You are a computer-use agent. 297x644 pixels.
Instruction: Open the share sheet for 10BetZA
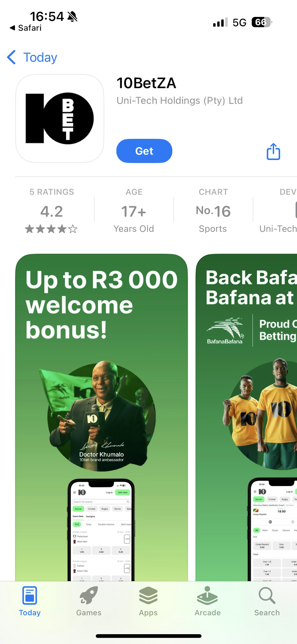point(273,151)
